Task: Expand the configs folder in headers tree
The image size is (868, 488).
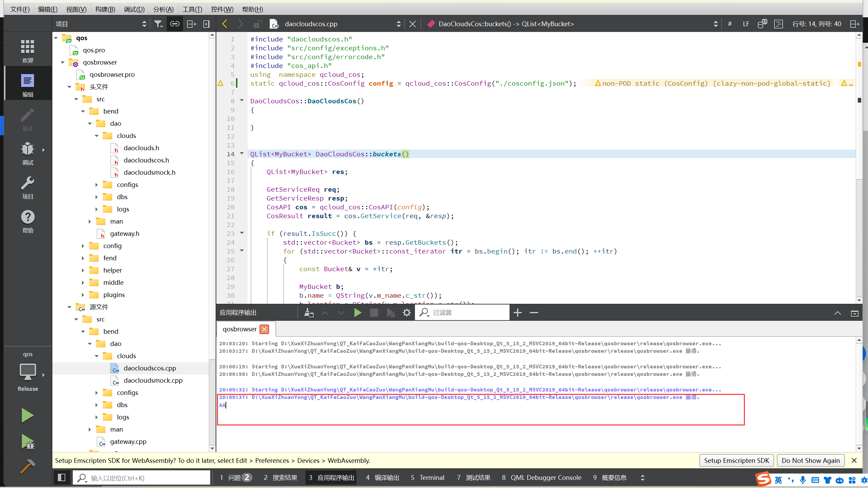Action: [97, 185]
